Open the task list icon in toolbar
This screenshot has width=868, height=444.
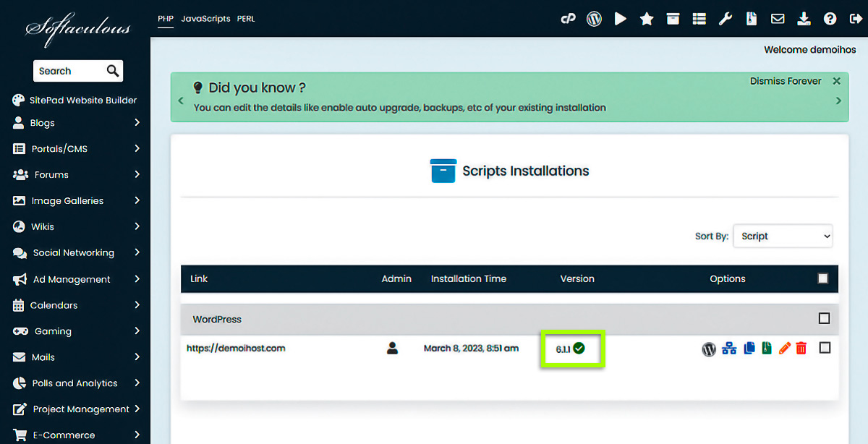pos(699,19)
